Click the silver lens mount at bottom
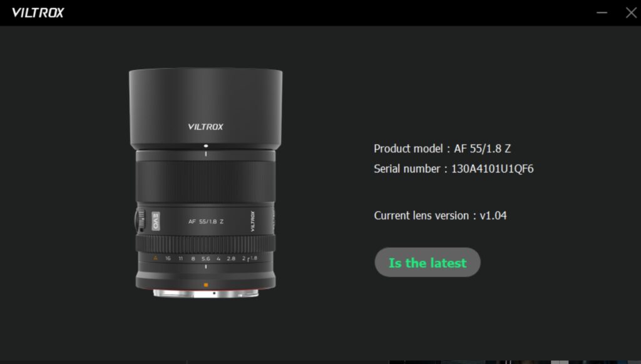The height and width of the screenshot is (364, 641). click(205, 293)
